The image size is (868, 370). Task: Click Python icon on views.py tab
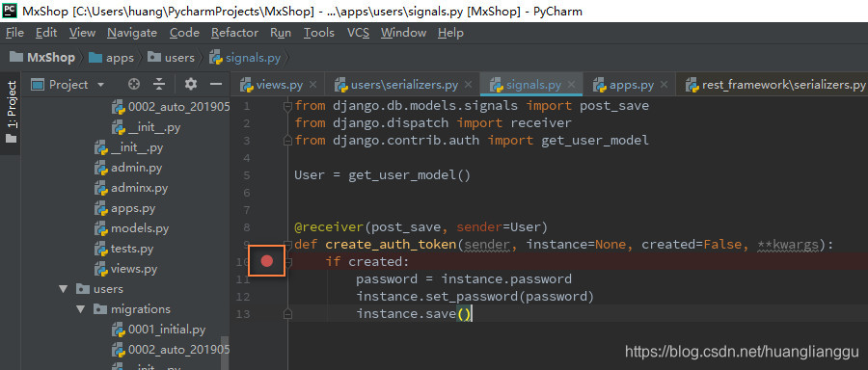coord(246,85)
